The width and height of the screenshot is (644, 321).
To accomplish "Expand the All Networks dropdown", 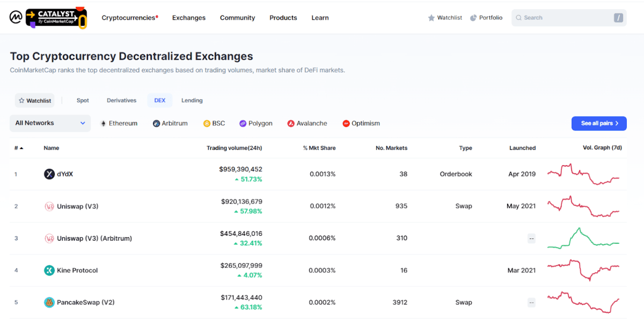I will coord(50,123).
